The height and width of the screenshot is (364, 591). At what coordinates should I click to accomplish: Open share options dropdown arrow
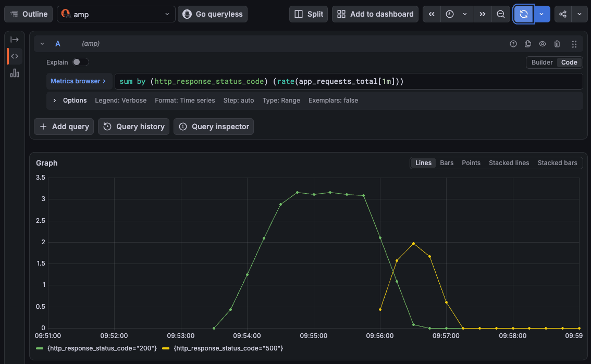[x=580, y=14]
